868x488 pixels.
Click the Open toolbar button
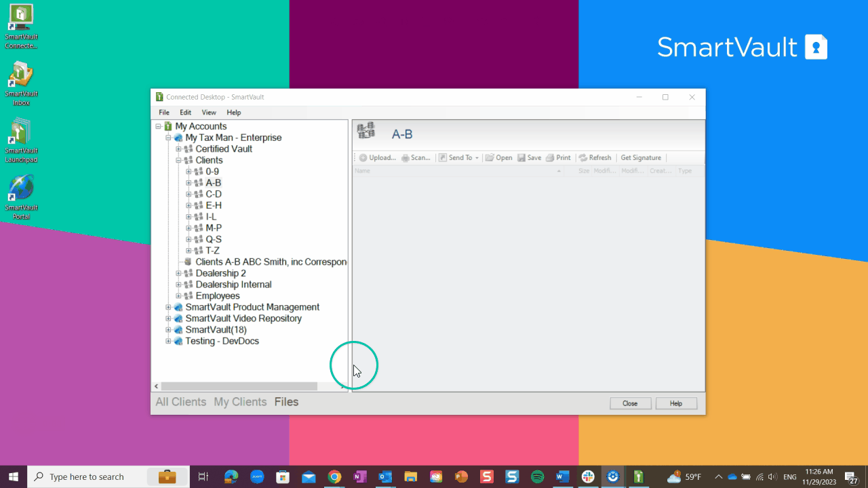(498, 158)
